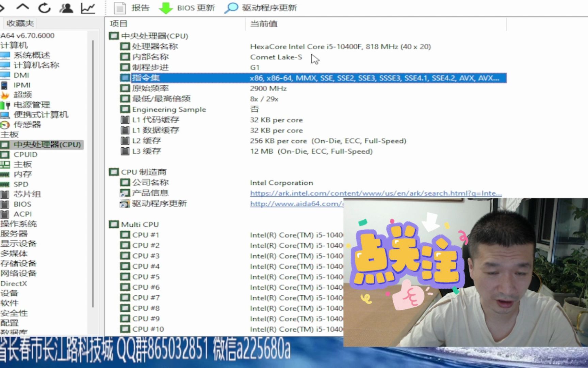Viewport: 588px width, 368px height.
Task: Select the L1 数据缓存 row
Action: pos(313,131)
